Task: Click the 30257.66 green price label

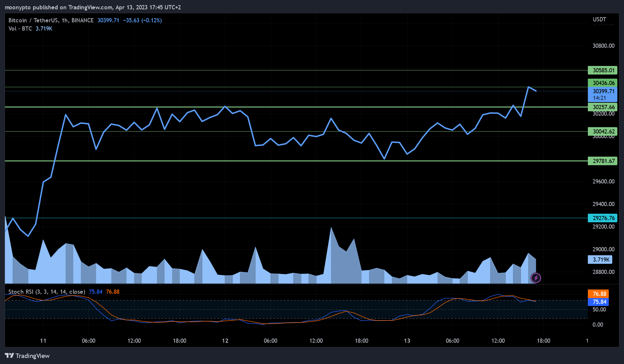Action: coord(602,107)
